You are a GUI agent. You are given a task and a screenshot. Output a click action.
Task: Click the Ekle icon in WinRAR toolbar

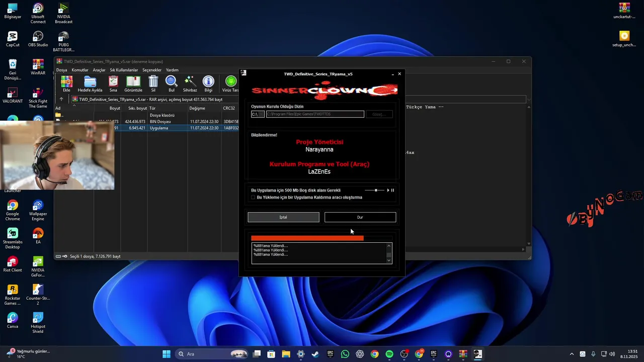click(66, 84)
